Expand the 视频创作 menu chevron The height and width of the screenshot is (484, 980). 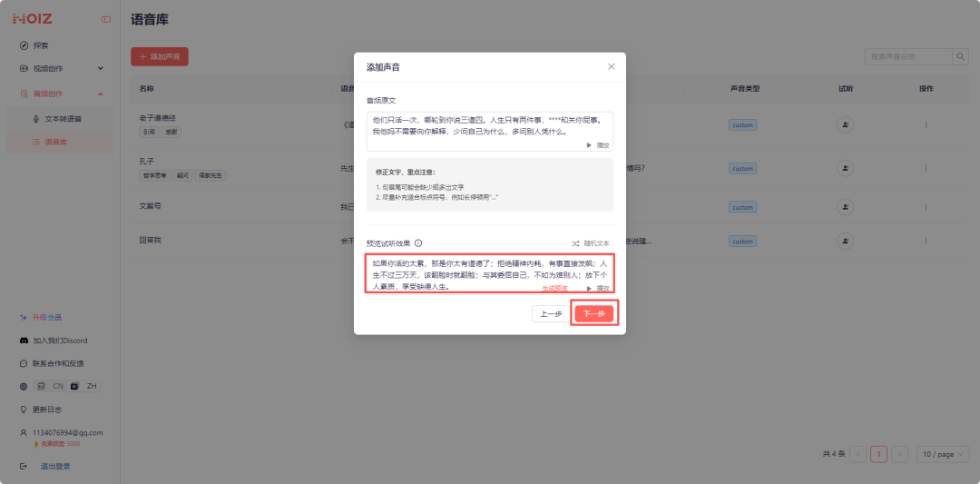pos(101,68)
